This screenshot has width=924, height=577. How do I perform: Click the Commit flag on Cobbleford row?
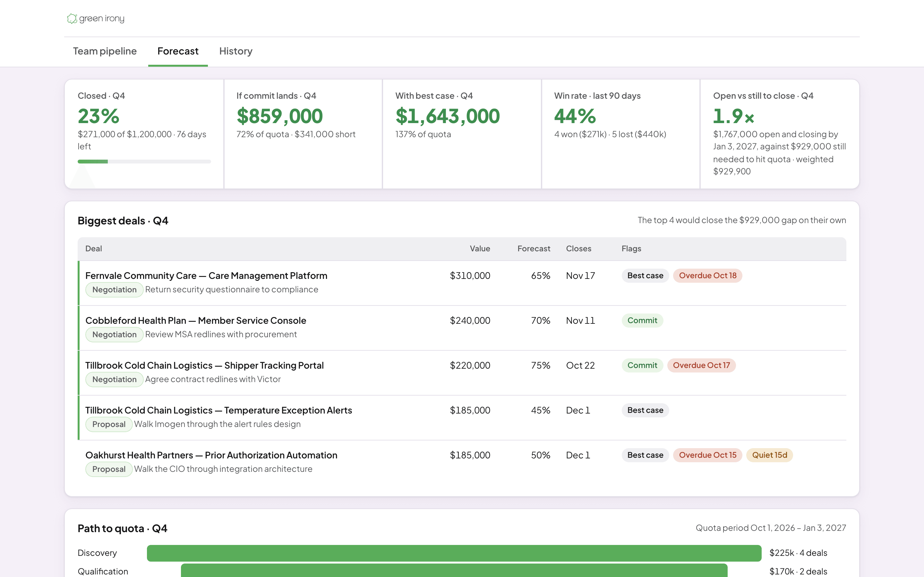(642, 321)
